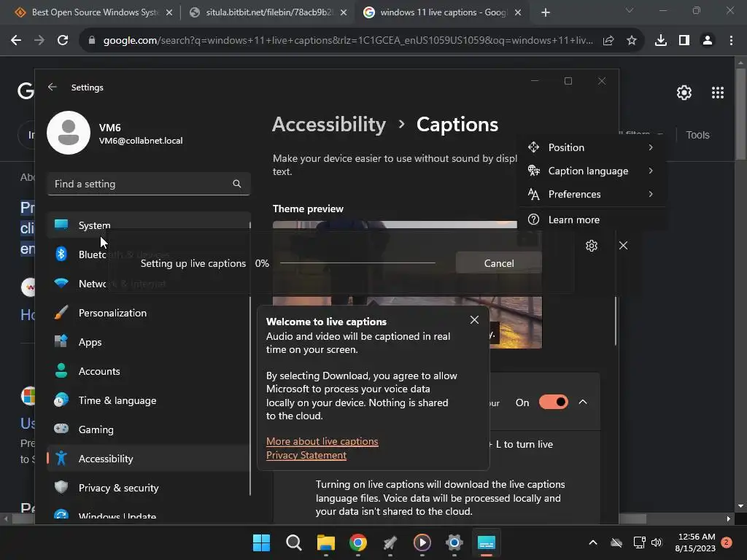The height and width of the screenshot is (560, 747).
Task: Click the Preferences submenu arrow
Action: (x=651, y=194)
